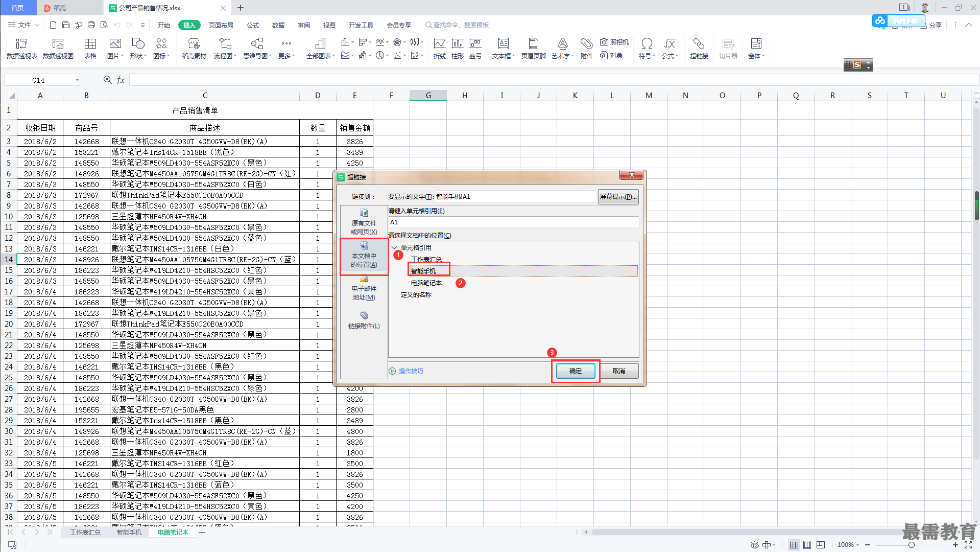Insert a column sparkline (柱形)
The height and width of the screenshot is (552, 980).
point(458,49)
